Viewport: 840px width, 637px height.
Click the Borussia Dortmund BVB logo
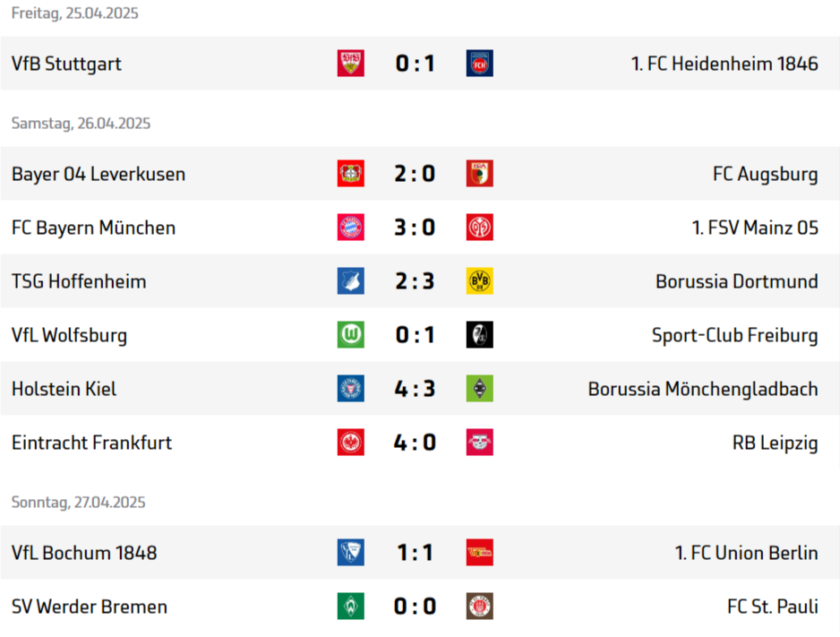(479, 280)
